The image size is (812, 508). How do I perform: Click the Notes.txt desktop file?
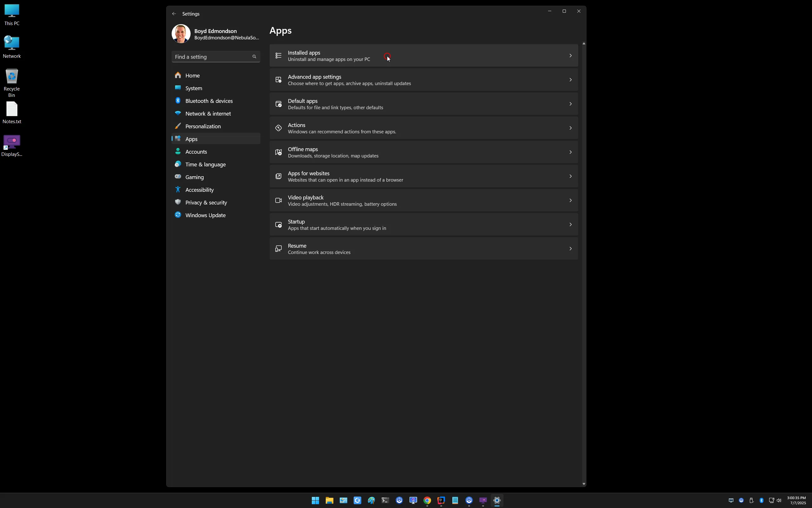[12, 113]
